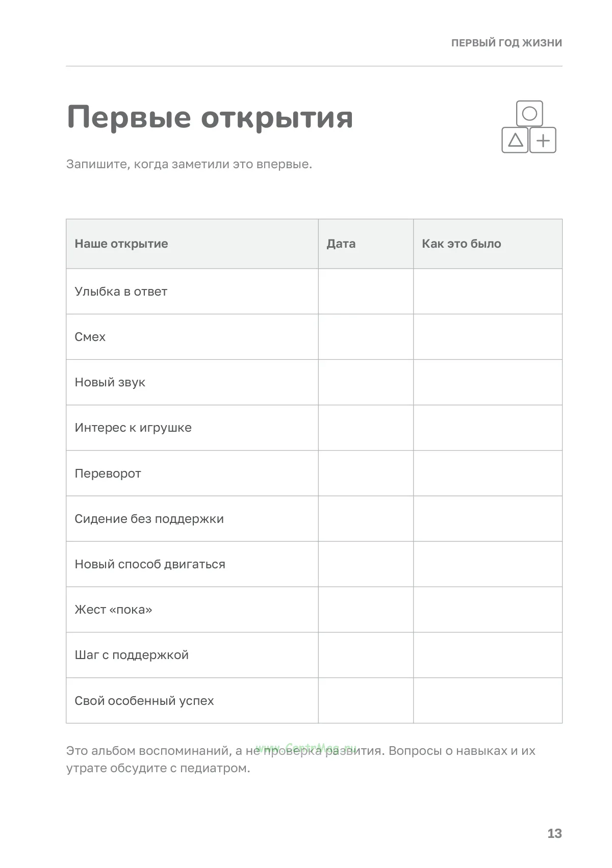Click the description cell for 'Свой особенный успех'
Screen dimensions: 612x868
488,700
